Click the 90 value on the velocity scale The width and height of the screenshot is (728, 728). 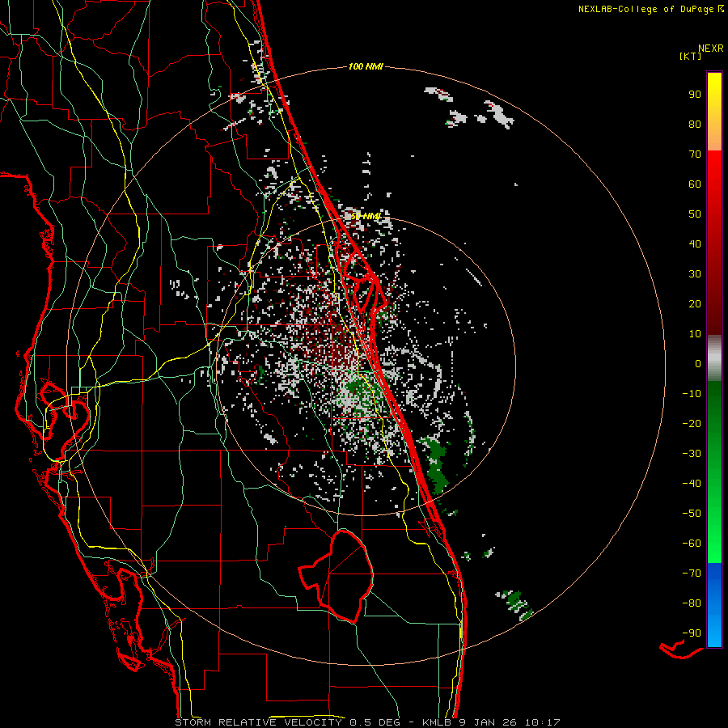(x=695, y=95)
